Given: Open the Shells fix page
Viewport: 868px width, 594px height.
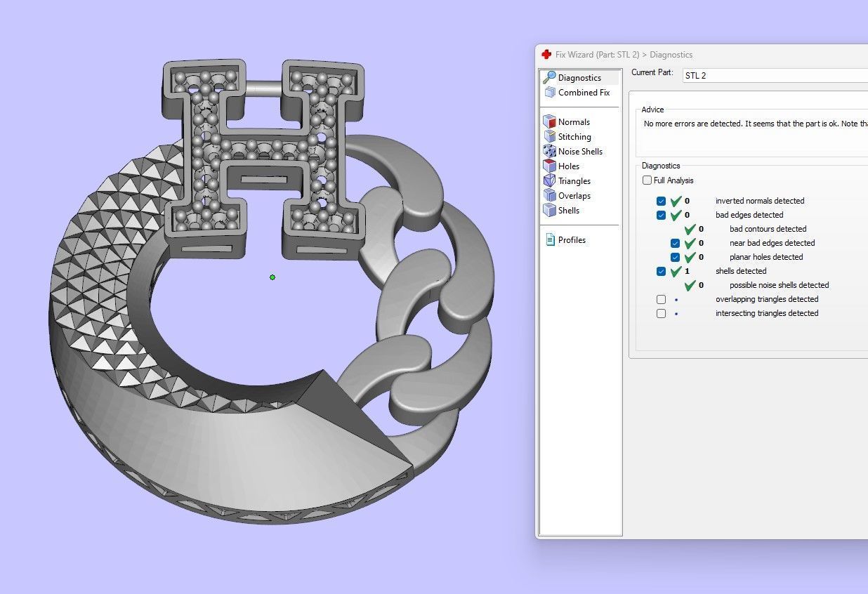Looking at the screenshot, I should point(569,211).
